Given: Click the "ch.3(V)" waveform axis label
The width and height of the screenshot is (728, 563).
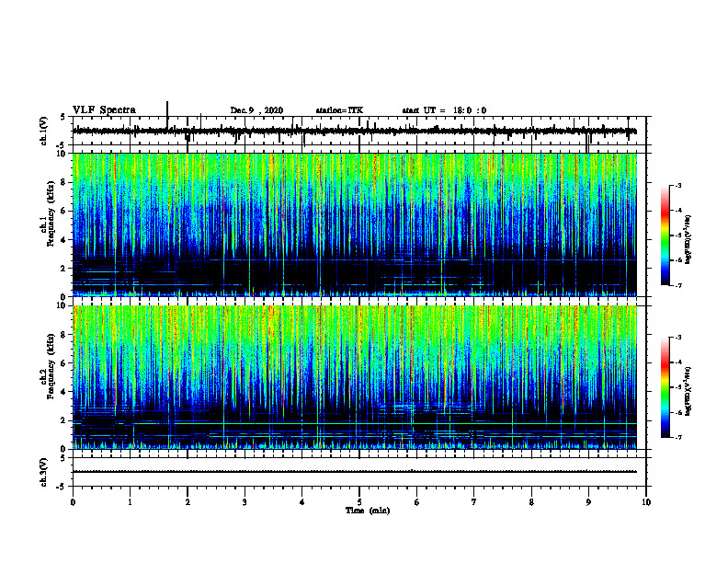Looking at the screenshot, I should click(44, 472).
